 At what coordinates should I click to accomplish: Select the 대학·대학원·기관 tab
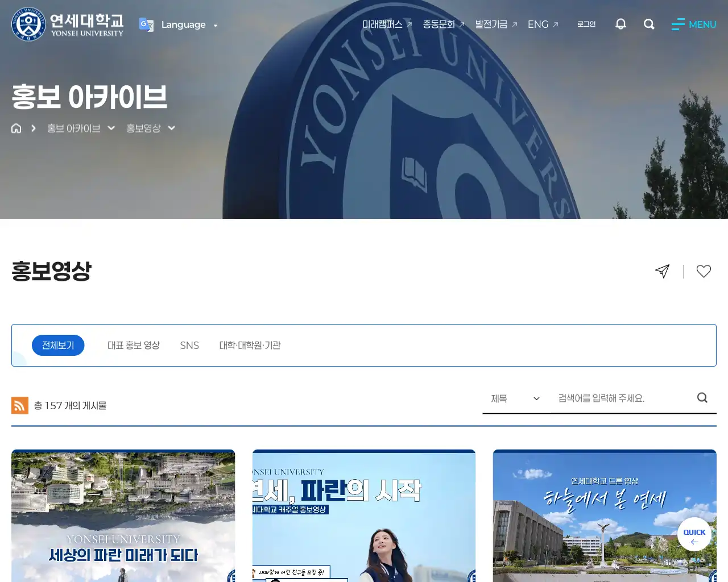250,346
